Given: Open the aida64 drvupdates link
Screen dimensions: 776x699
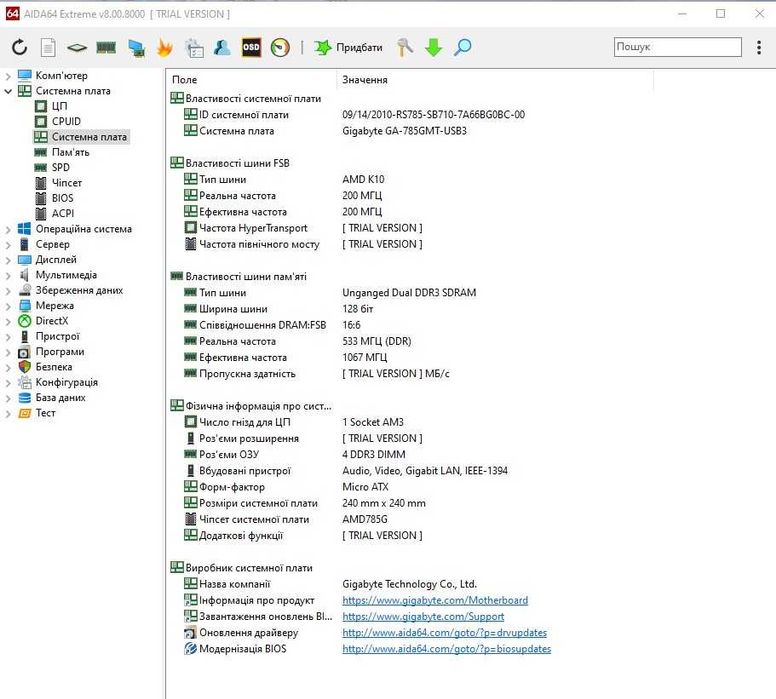Looking at the screenshot, I should point(444,633).
